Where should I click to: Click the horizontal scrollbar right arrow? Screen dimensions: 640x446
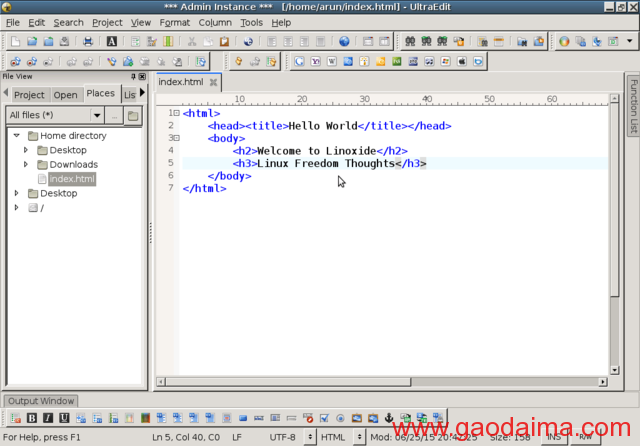(x=603, y=382)
